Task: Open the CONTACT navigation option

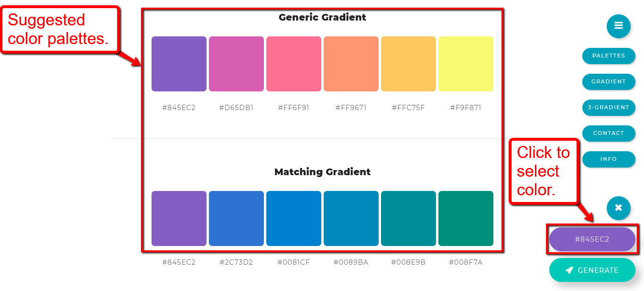Action: [x=609, y=134]
